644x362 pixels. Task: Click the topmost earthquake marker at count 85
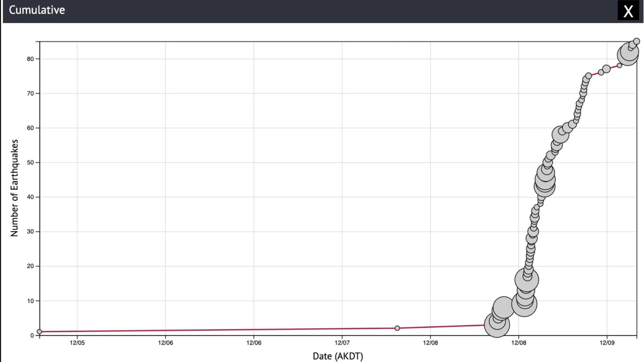tap(636, 41)
